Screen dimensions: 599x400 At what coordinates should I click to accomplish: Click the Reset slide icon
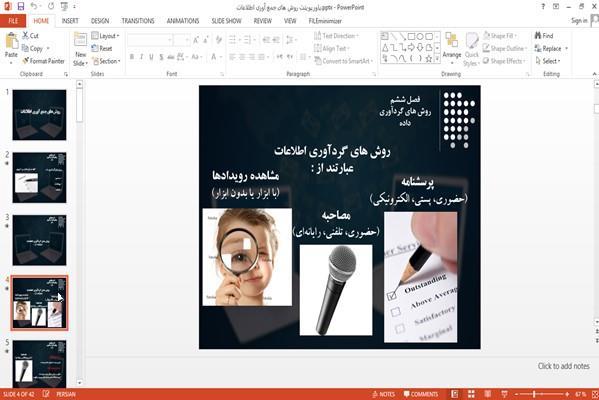(95, 48)
